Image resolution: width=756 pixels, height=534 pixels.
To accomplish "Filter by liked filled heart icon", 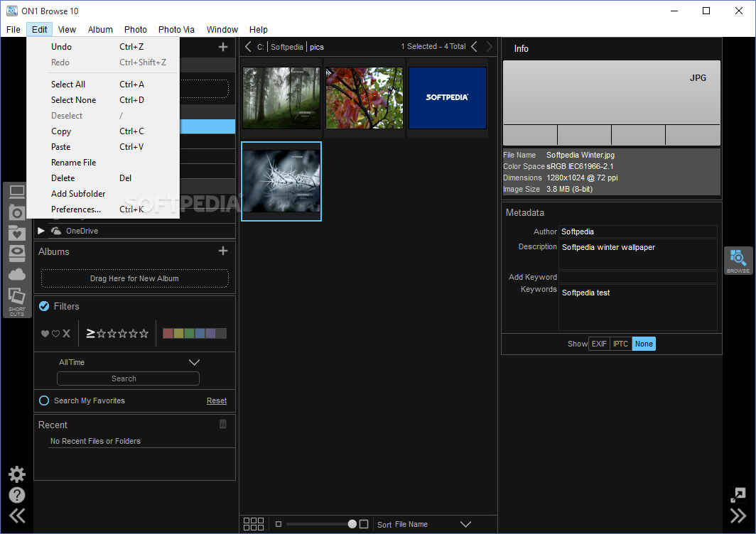I will (45, 334).
